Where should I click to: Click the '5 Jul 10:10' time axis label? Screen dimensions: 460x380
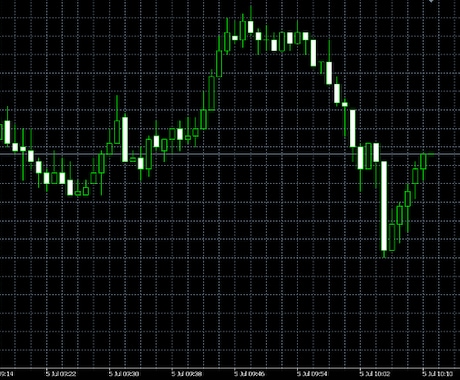point(437,374)
